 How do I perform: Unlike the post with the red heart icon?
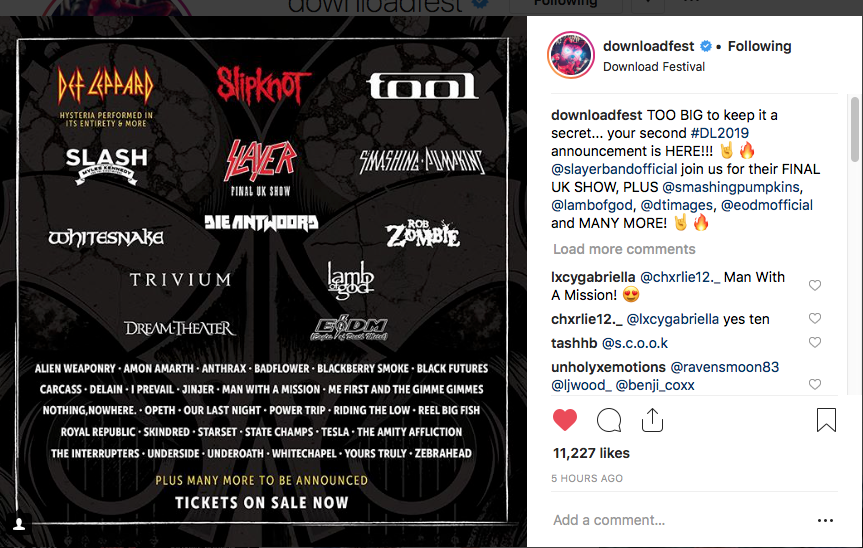[565, 420]
